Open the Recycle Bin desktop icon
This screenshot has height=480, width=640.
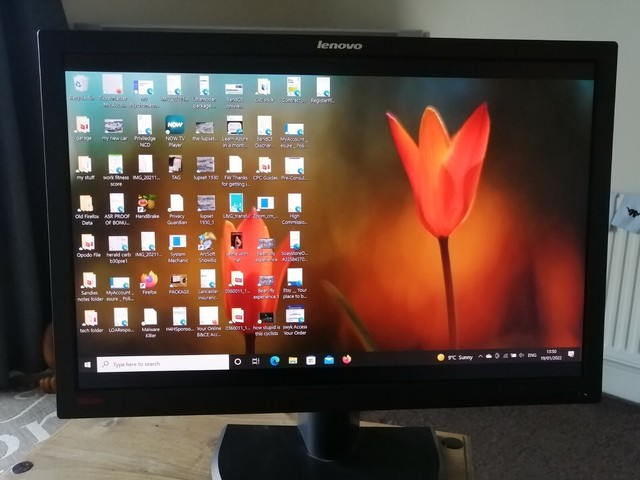[x=81, y=88]
